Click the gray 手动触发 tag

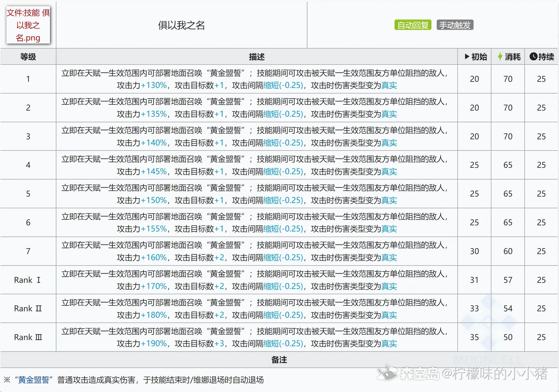click(455, 25)
